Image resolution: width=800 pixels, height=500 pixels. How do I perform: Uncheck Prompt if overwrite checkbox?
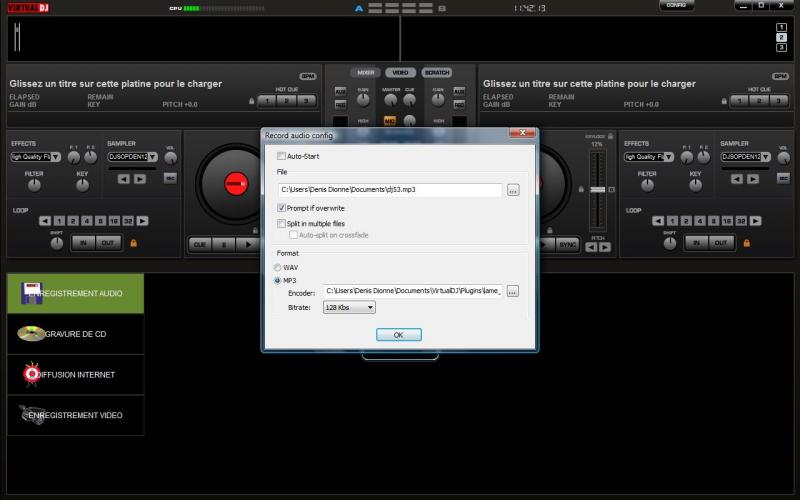click(281, 208)
